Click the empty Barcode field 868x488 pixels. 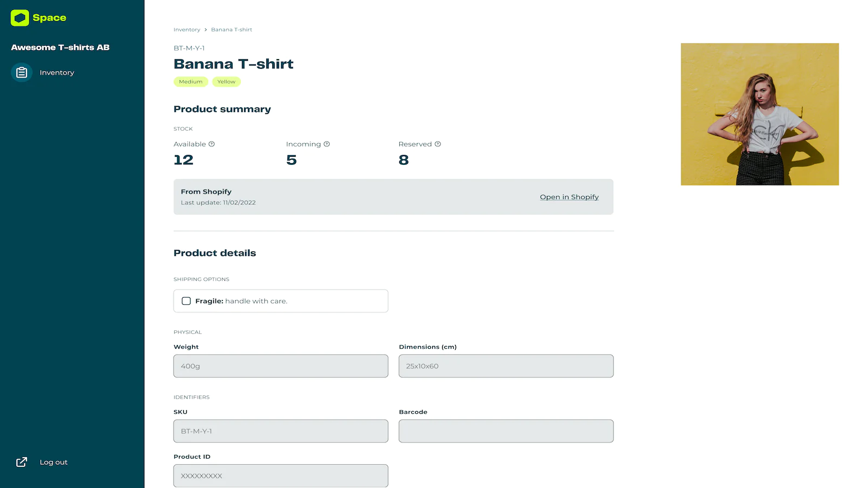click(506, 431)
